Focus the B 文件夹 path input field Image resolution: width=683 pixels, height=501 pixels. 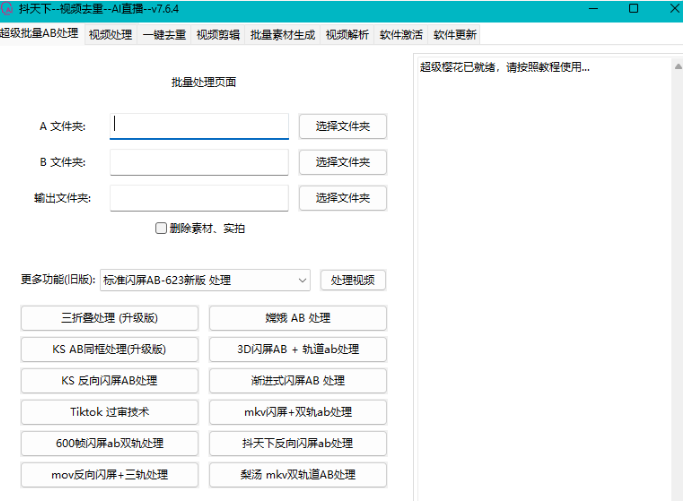pyautogui.click(x=199, y=162)
